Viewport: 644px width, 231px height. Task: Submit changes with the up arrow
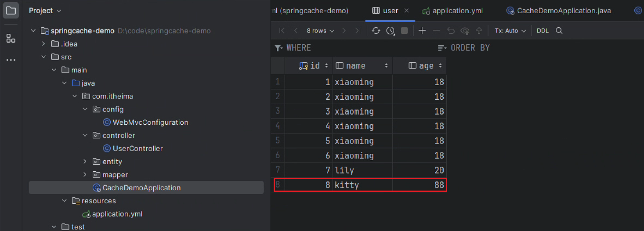(x=479, y=31)
